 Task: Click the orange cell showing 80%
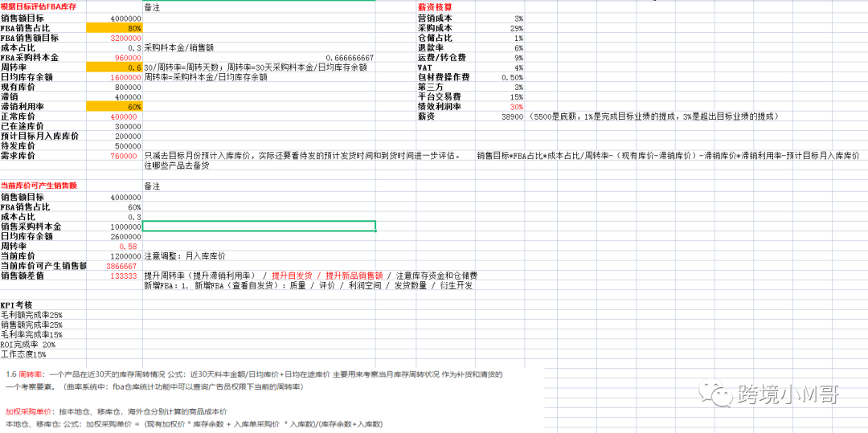tap(115, 27)
